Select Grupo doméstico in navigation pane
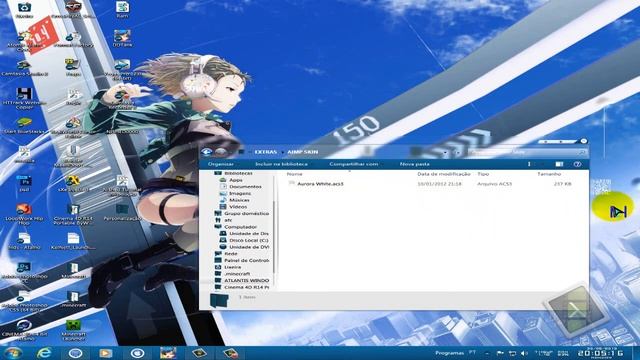Viewport: 640px width, 360px height. coord(247,213)
